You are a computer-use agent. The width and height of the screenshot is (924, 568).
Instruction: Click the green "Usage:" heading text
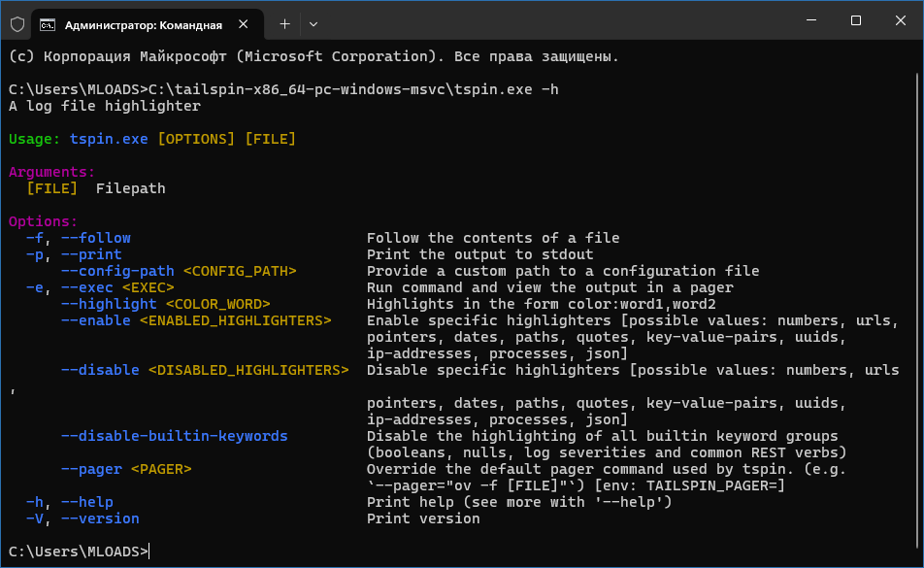click(34, 139)
